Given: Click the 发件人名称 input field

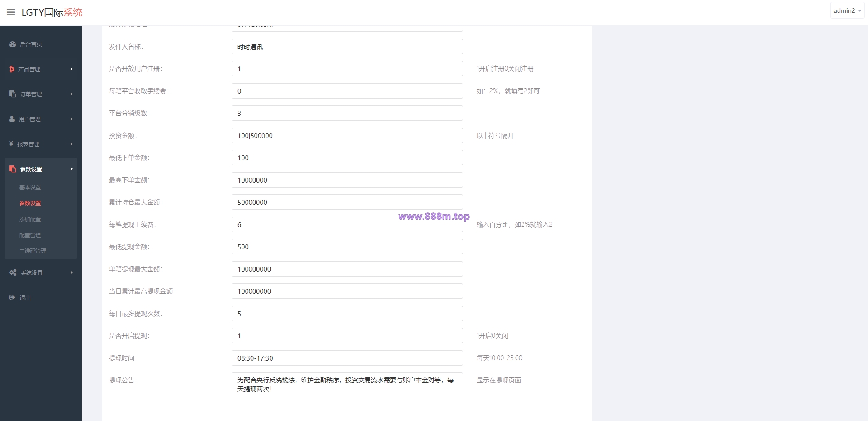Looking at the screenshot, I should point(347,46).
